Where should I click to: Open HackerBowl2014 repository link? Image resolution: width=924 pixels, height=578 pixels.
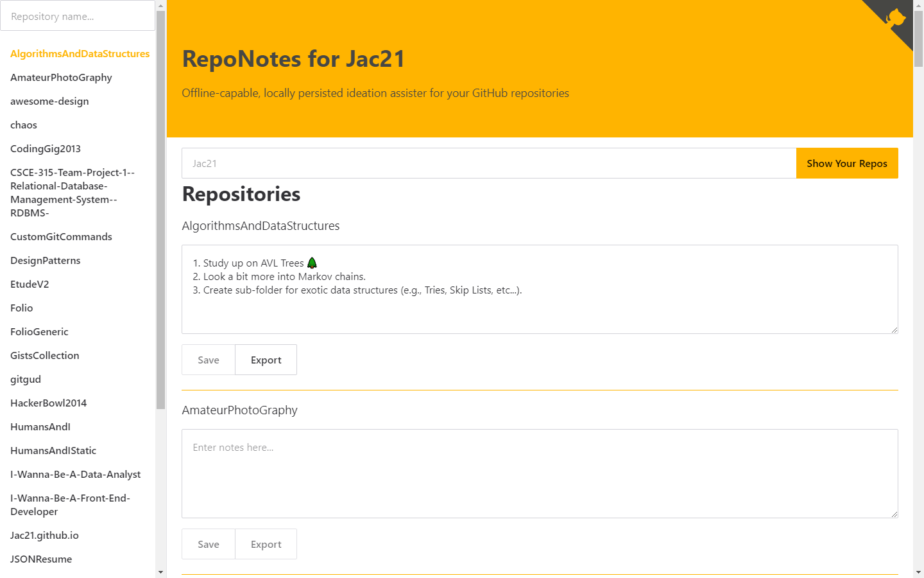tap(48, 403)
